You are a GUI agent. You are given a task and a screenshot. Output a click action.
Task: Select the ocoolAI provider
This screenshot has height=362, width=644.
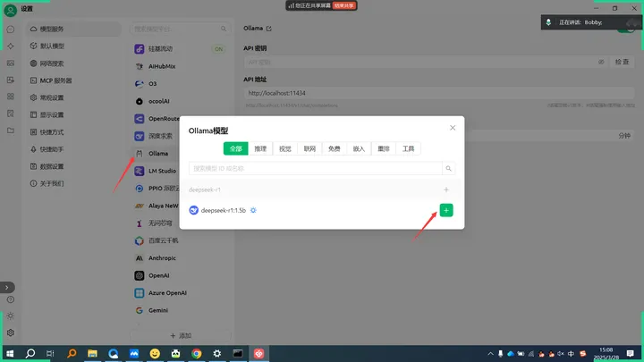click(x=181, y=101)
